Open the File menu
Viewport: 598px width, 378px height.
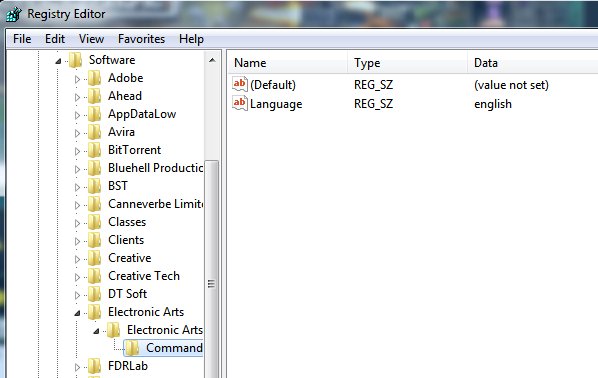click(22, 39)
